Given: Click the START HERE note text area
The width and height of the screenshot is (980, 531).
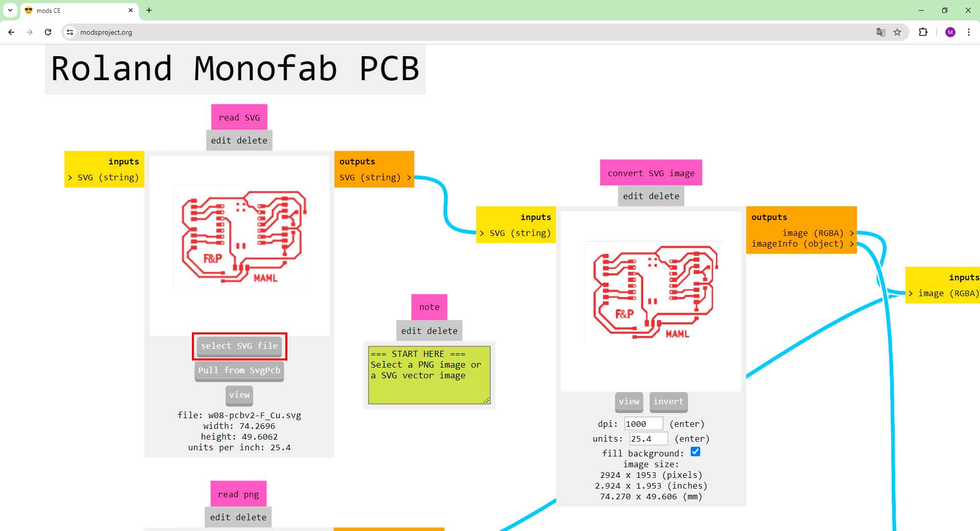Looking at the screenshot, I should [x=429, y=375].
